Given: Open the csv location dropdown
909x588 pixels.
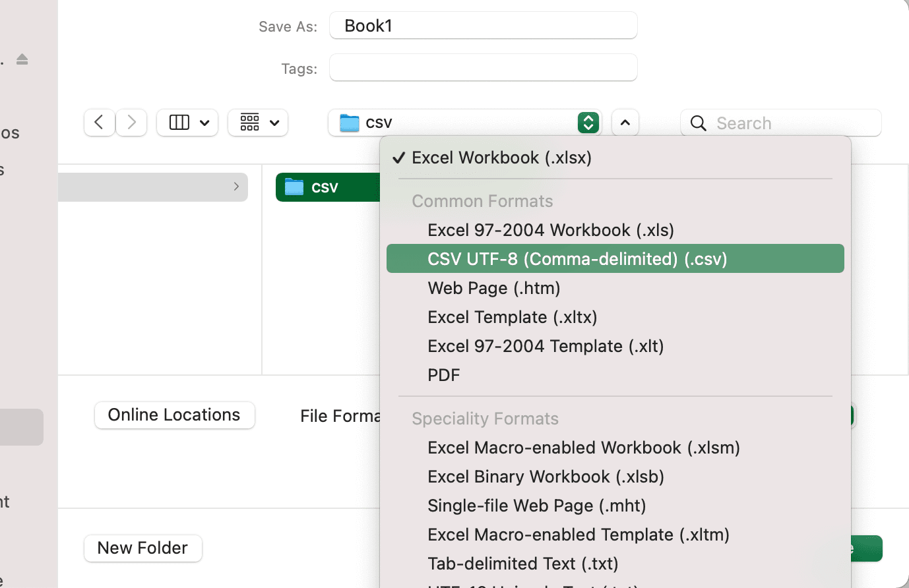Looking at the screenshot, I should 587,122.
